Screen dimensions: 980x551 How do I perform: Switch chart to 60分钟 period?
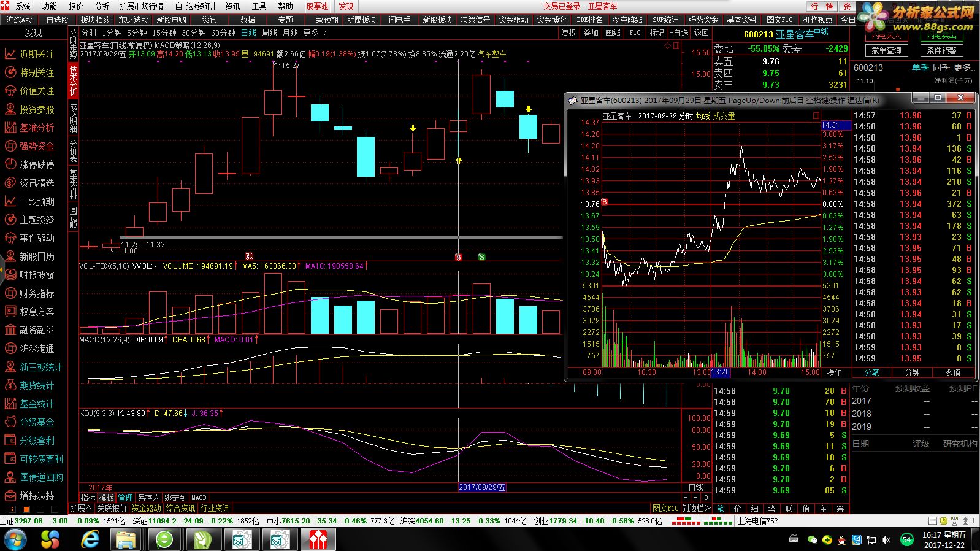point(223,33)
